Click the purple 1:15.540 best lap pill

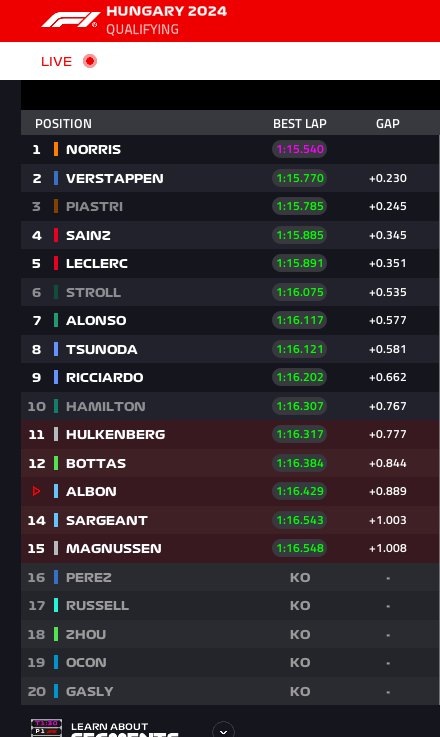[299, 149]
